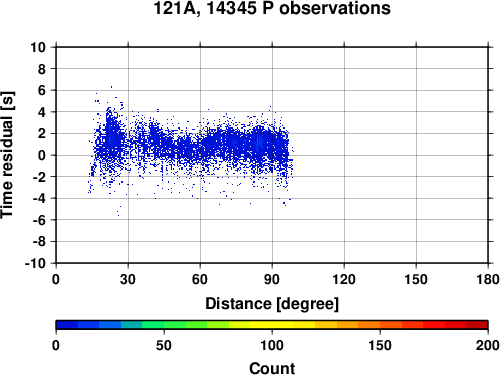Click the y-axis tick label 0
This screenshot has width=500, height=375.
(42, 155)
